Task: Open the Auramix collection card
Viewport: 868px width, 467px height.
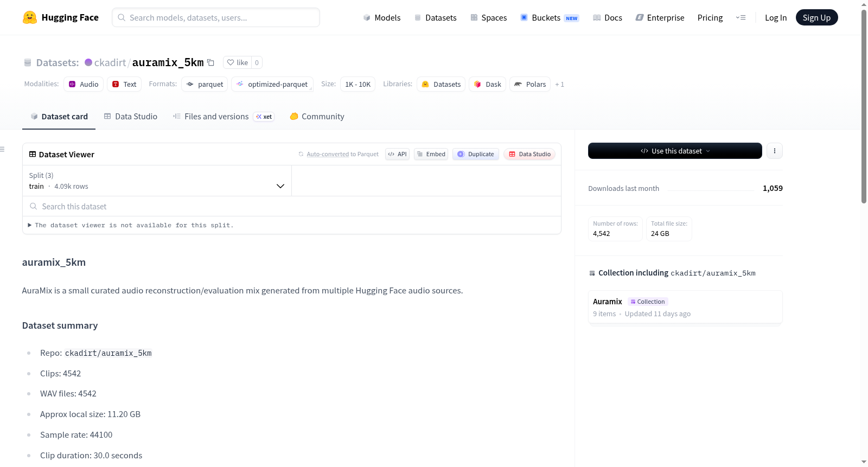Action: tap(685, 307)
